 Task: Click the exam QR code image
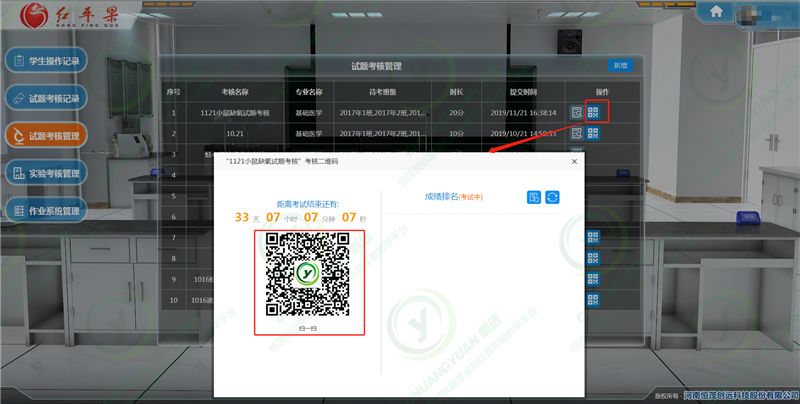point(308,274)
